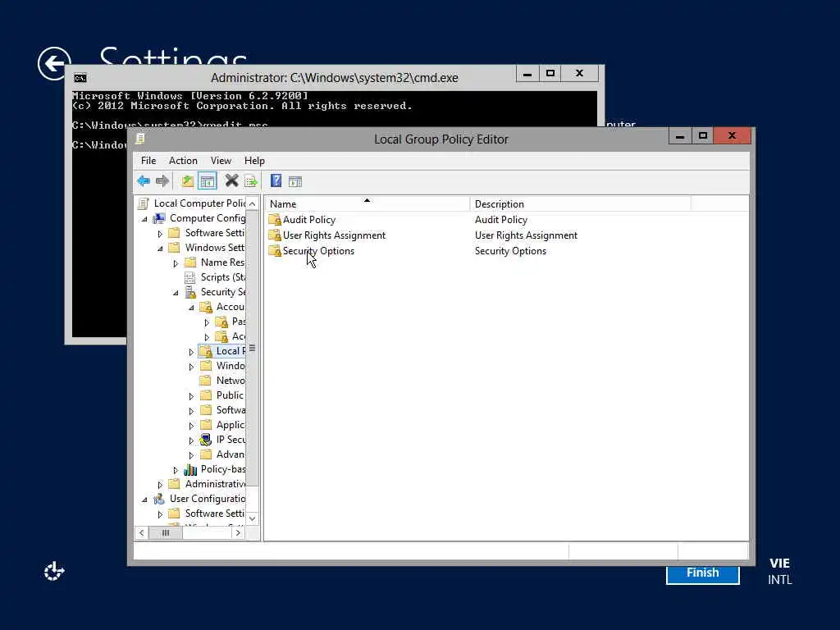Screen dimensions: 840x630
Task: Open User Rights Assignment folder icon
Action: pyautogui.click(x=275, y=235)
